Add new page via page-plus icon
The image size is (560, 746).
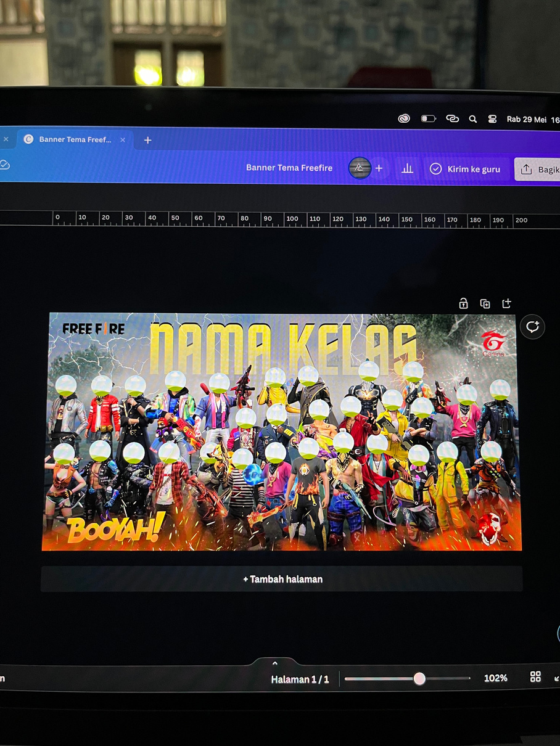click(507, 303)
